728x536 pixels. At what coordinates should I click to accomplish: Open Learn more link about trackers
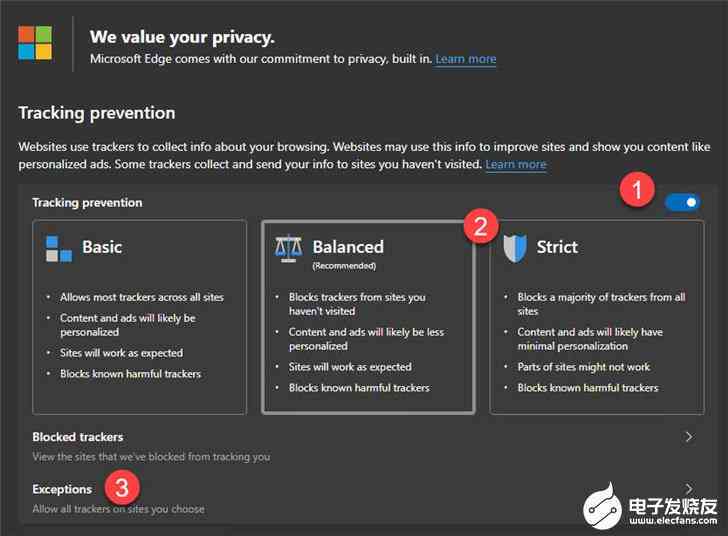516,164
